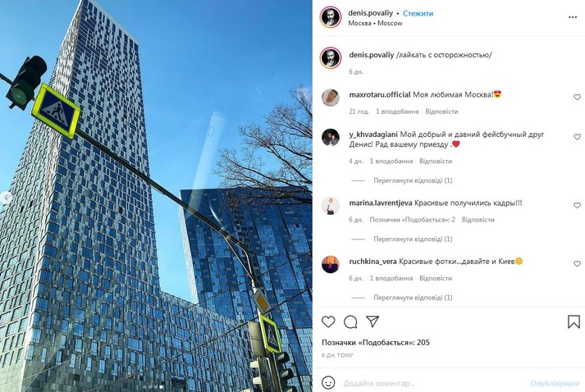Follow denis.povaliy via Стежити link

[x=418, y=13]
